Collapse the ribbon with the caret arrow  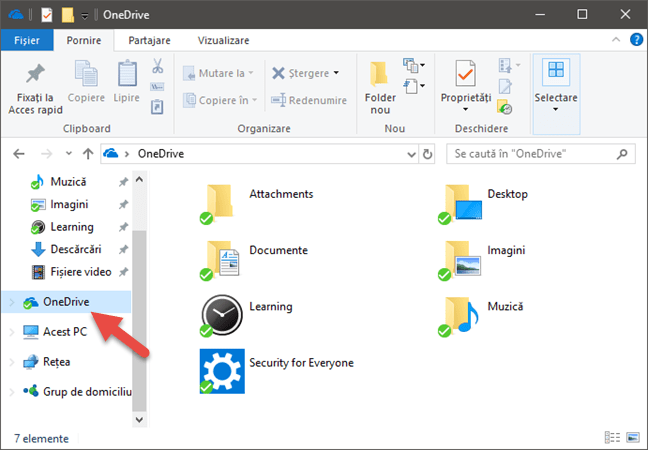[x=616, y=40]
